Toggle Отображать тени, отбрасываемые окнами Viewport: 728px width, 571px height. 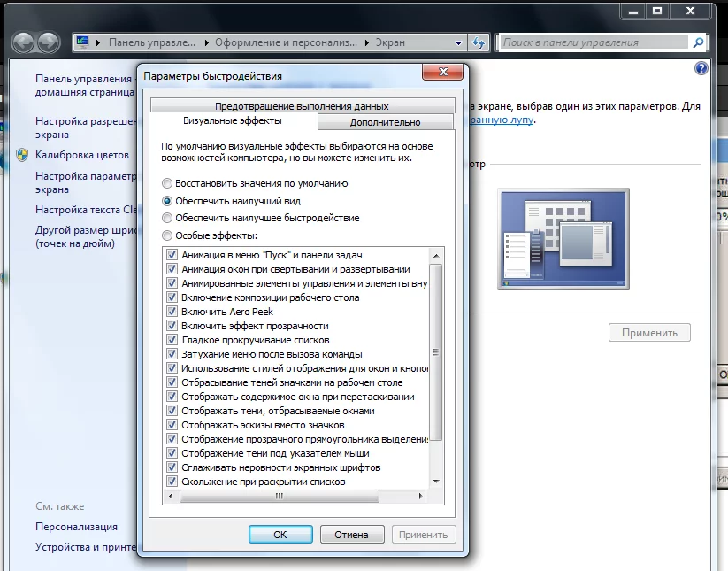coord(172,411)
